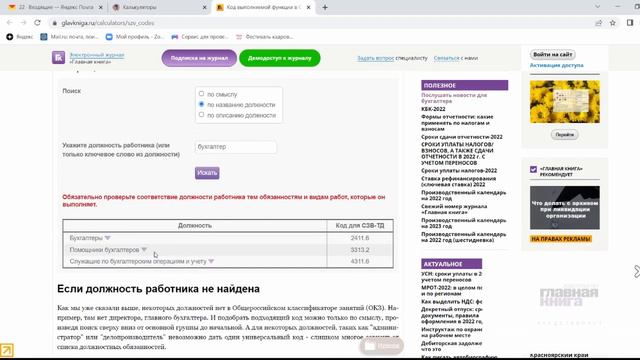Click the browser address bar
Viewport: 640px width, 360px height.
pyautogui.click(x=318, y=23)
